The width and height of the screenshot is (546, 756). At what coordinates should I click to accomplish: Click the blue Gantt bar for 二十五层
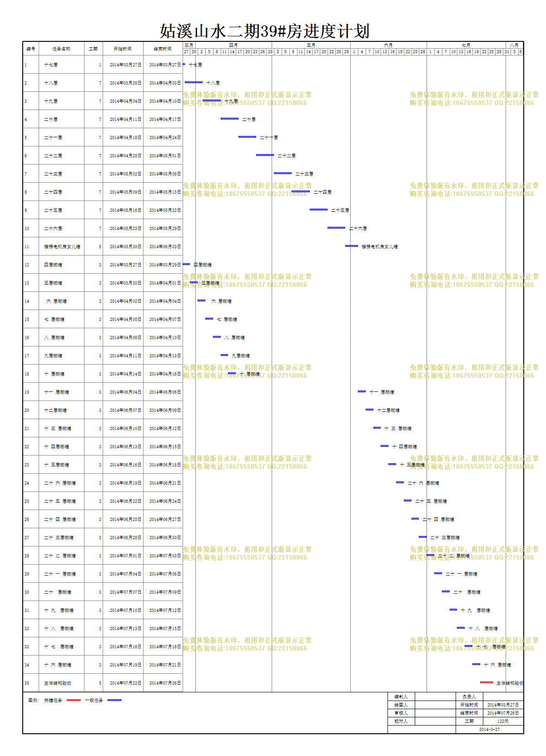click(x=319, y=210)
